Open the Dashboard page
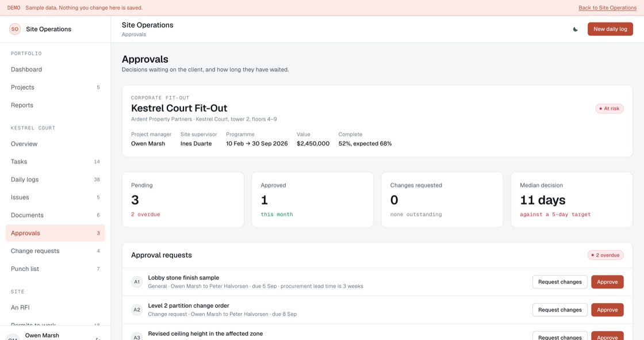 click(55, 70)
